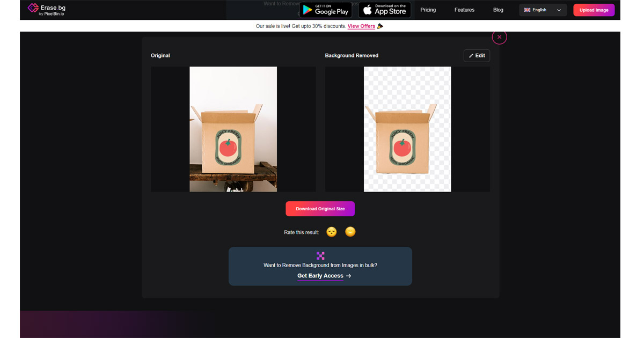Open the Pricing menu item
Screen dimensions: 644x338
tap(428, 10)
